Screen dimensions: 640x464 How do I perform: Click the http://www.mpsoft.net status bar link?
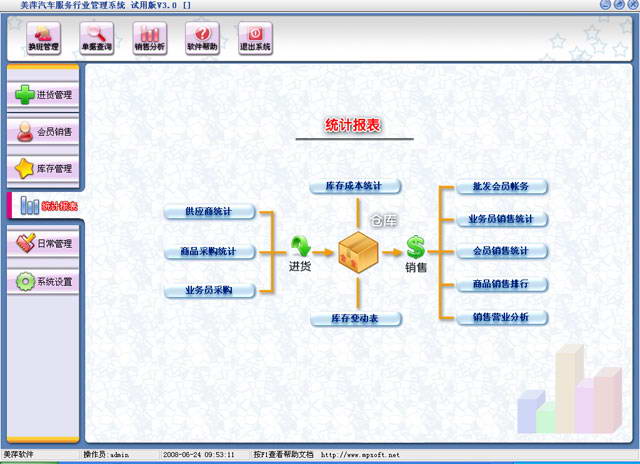360,455
